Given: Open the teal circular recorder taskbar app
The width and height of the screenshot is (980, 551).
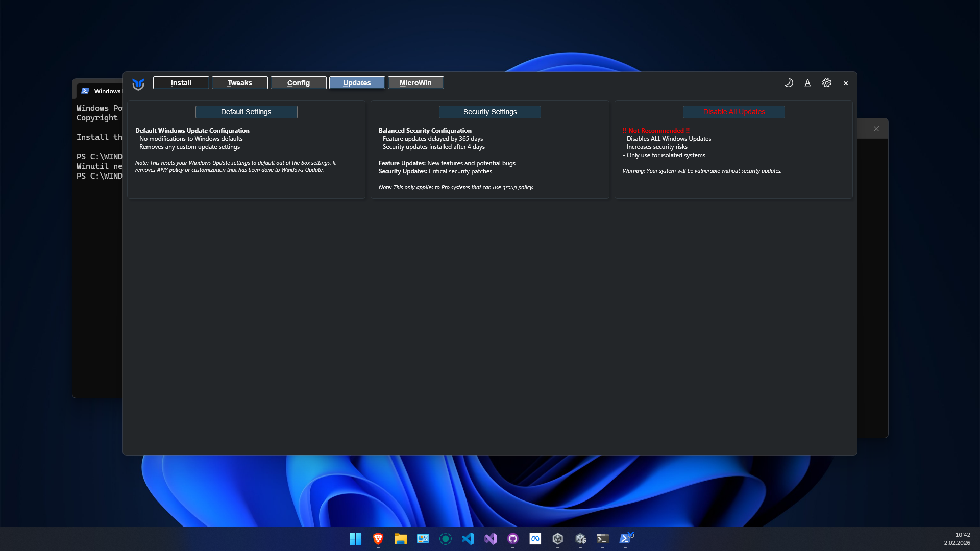Looking at the screenshot, I should point(446,539).
